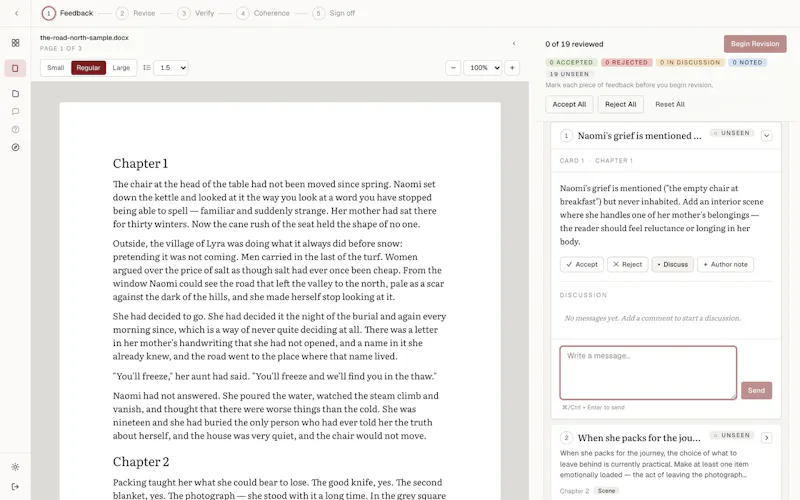Filter by 0 Rejected badge
Image resolution: width=800 pixels, height=500 pixels.
[626, 62]
